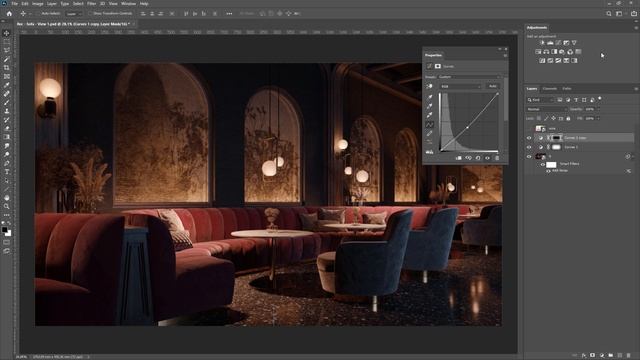Hide the smart object layer below Curves 1

pyautogui.click(x=529, y=157)
